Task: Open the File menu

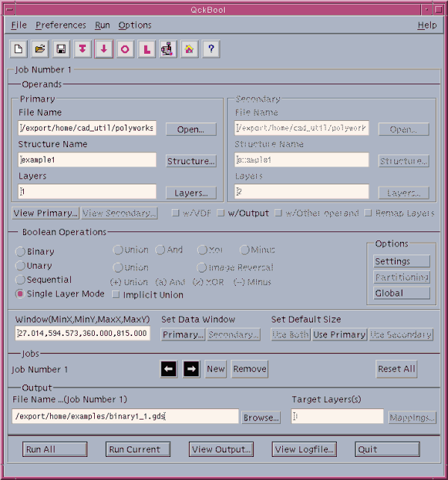Action: pos(19,25)
